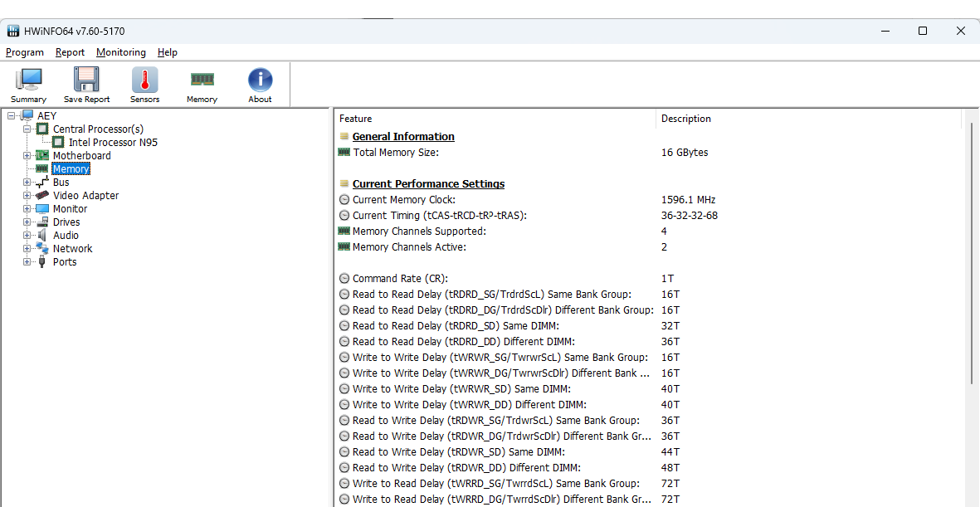
Task: Click the Memory toolbar icon
Action: pyautogui.click(x=202, y=79)
